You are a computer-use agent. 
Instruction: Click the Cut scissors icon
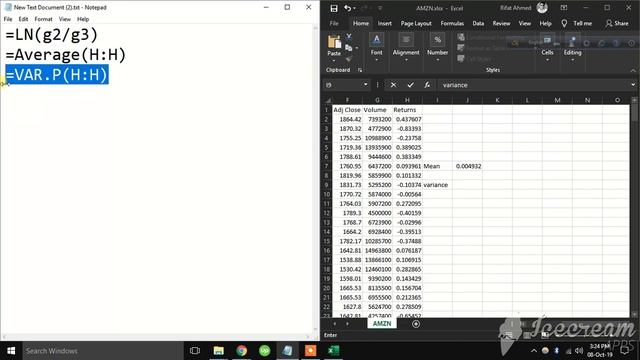pyautogui.click(x=349, y=37)
